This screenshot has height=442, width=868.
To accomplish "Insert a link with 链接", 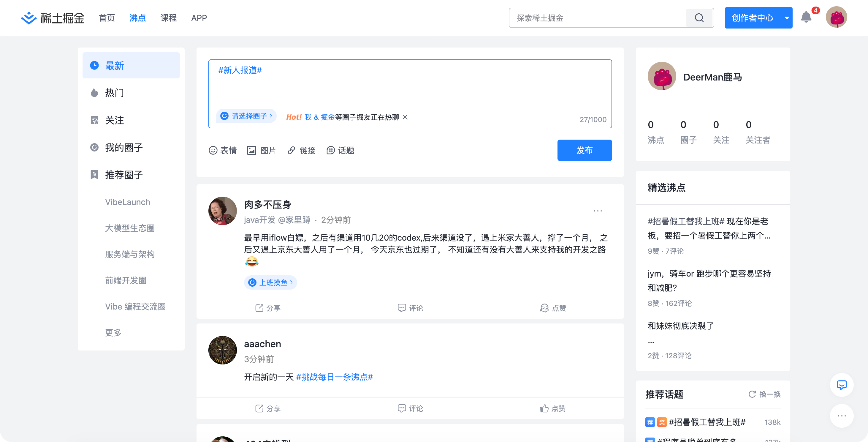I will tap(301, 150).
